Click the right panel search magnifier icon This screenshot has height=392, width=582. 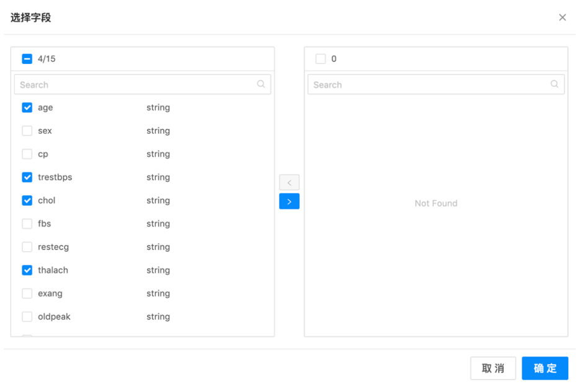555,84
